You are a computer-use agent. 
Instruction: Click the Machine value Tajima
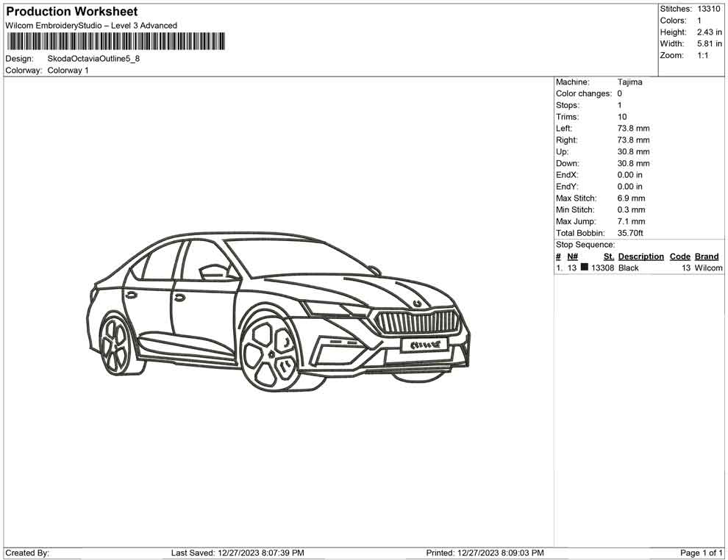(x=629, y=82)
